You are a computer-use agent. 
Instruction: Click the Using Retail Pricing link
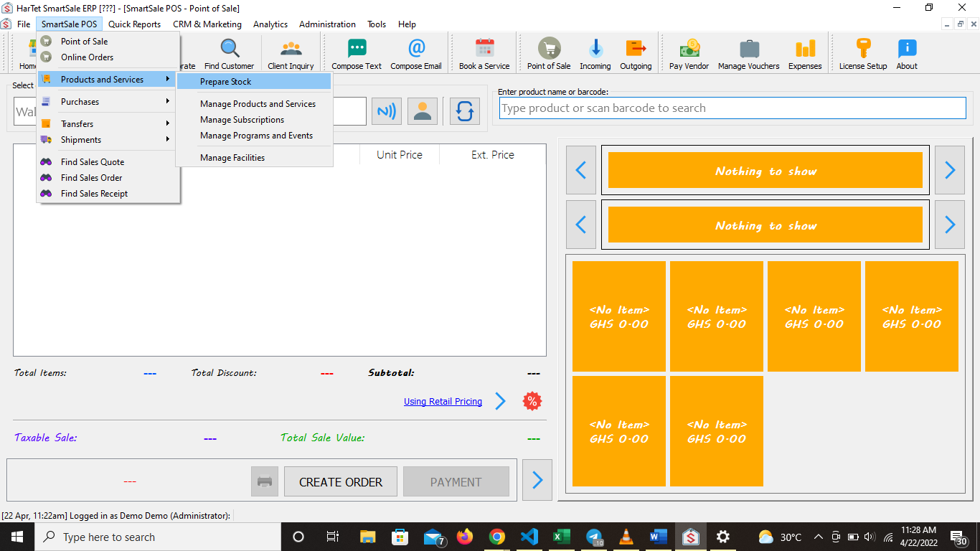443,401
